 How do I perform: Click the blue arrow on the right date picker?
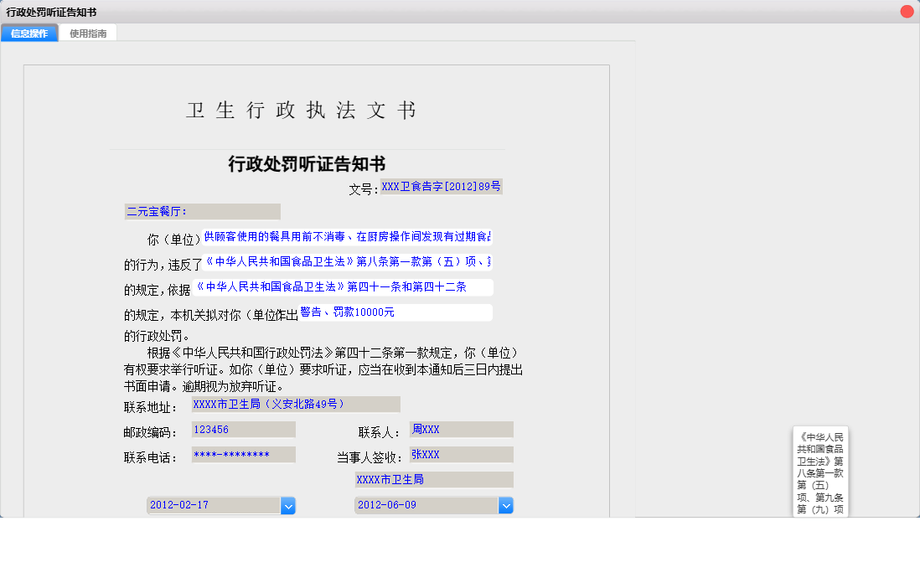coord(505,505)
